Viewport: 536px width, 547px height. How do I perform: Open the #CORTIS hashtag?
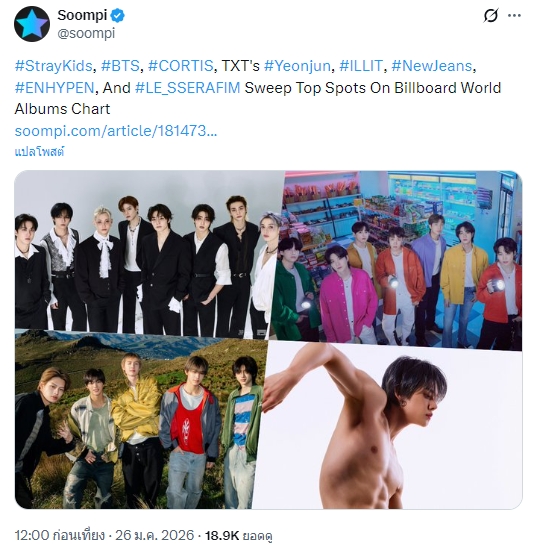tap(181, 66)
